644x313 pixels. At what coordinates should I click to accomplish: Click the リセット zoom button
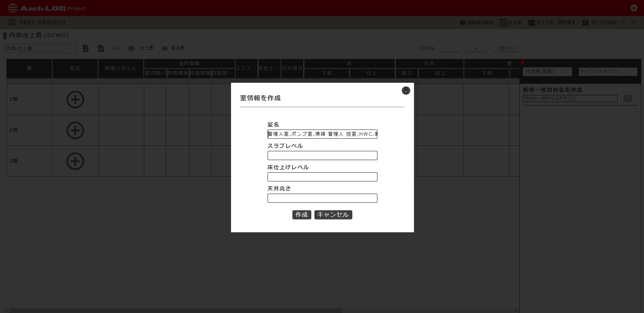(x=505, y=48)
